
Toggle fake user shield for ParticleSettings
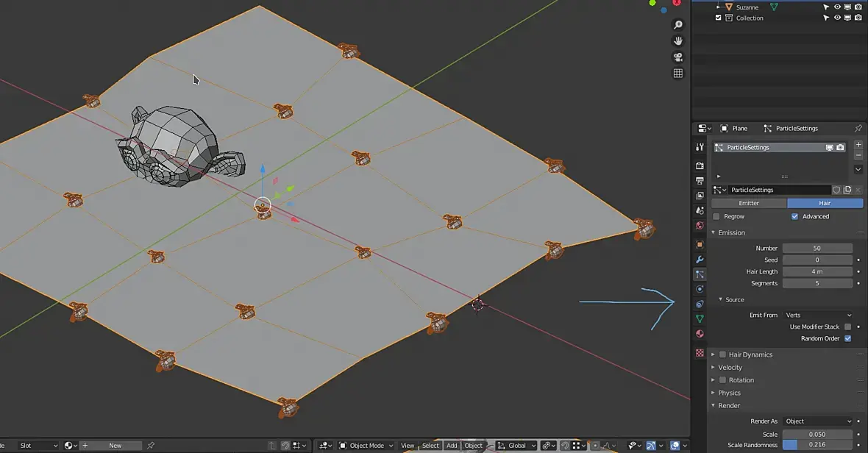pos(836,190)
